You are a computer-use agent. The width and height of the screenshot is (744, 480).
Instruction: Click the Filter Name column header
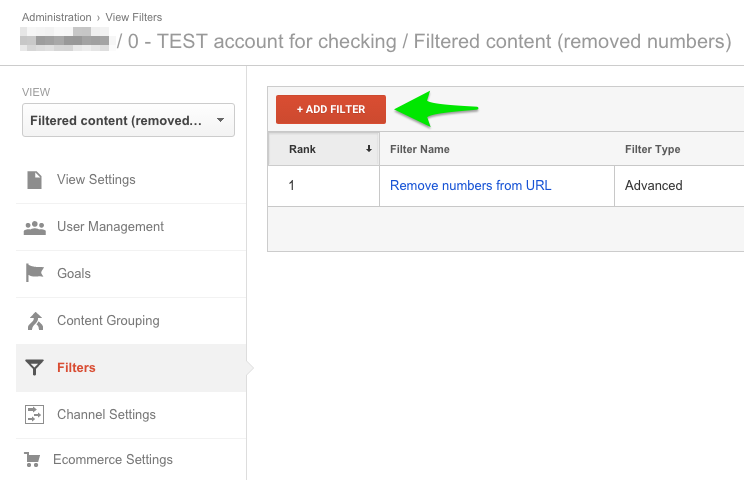497,149
